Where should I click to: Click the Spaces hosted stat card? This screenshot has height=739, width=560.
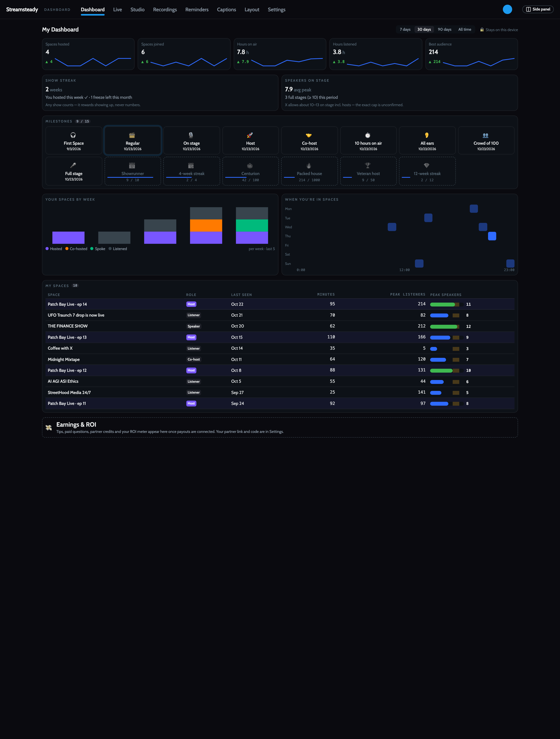click(x=88, y=54)
